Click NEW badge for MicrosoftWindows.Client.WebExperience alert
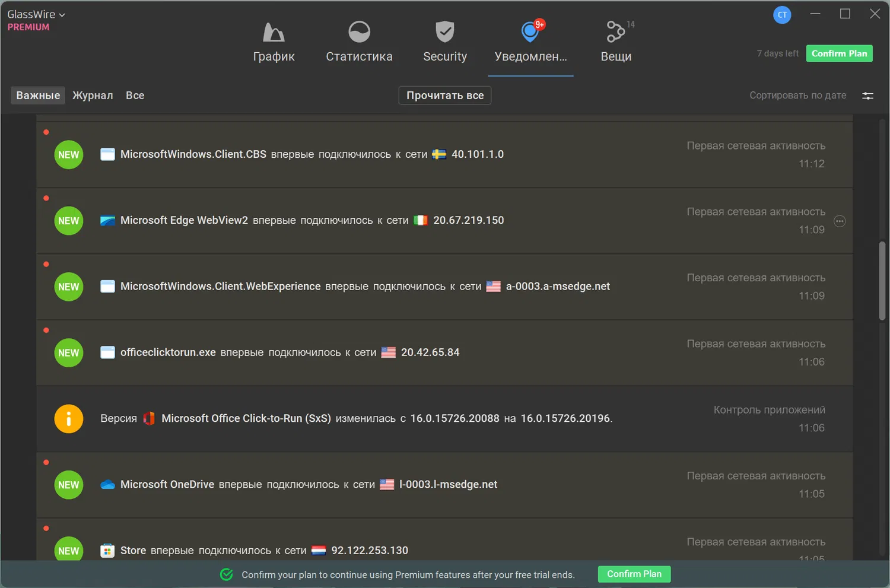This screenshot has height=588, width=890. point(69,287)
